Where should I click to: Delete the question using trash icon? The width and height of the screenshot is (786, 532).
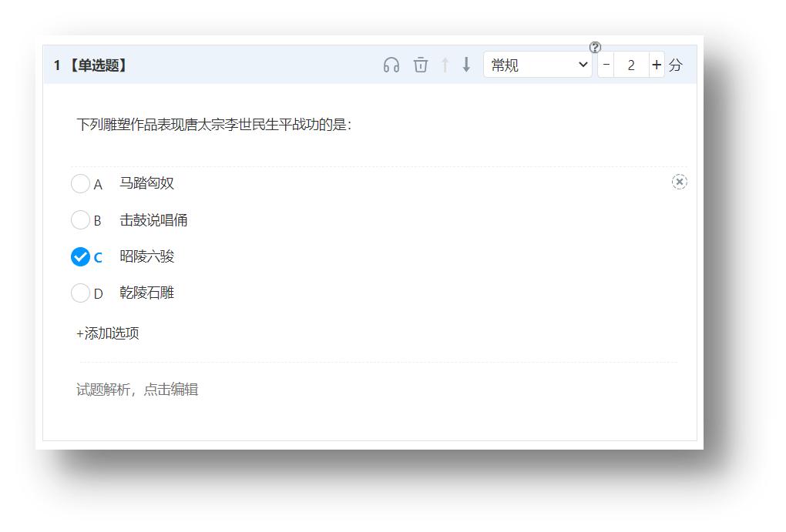point(420,65)
